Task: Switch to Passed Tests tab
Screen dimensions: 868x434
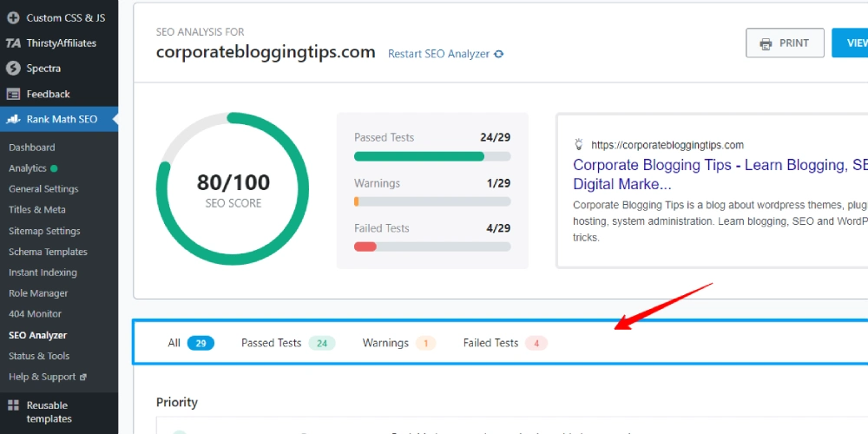Action: click(x=288, y=343)
